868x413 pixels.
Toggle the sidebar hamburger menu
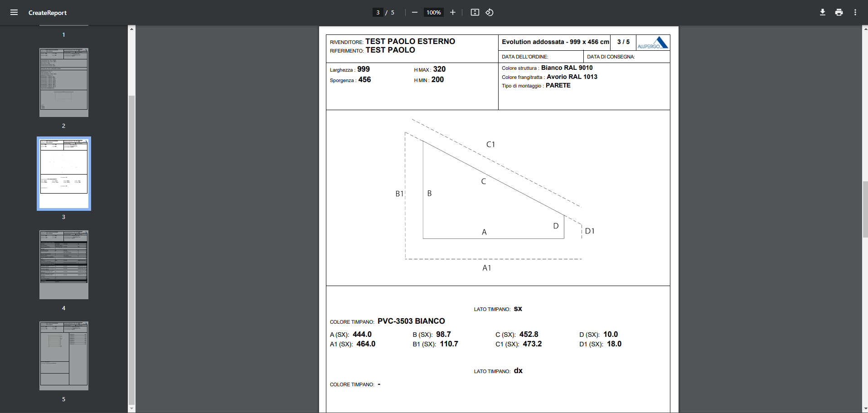(14, 12)
